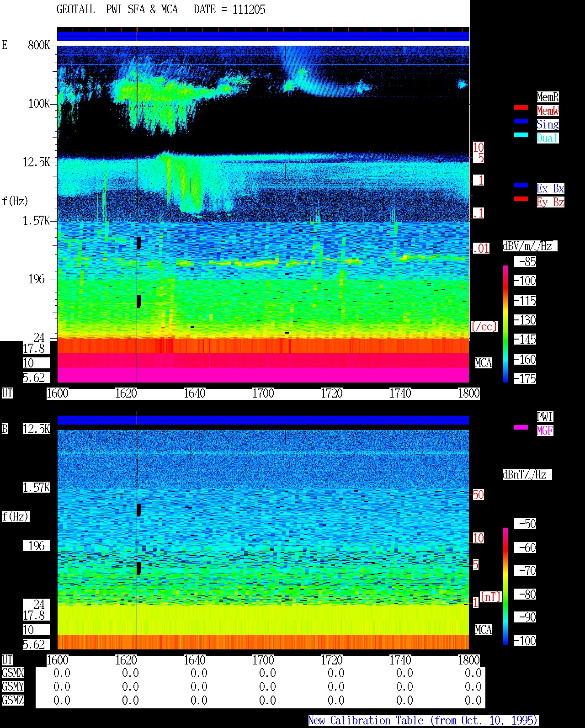Image resolution: width=585 pixels, height=728 pixels.
Task: Click the 'GSMY' row label
Action: tap(13, 686)
